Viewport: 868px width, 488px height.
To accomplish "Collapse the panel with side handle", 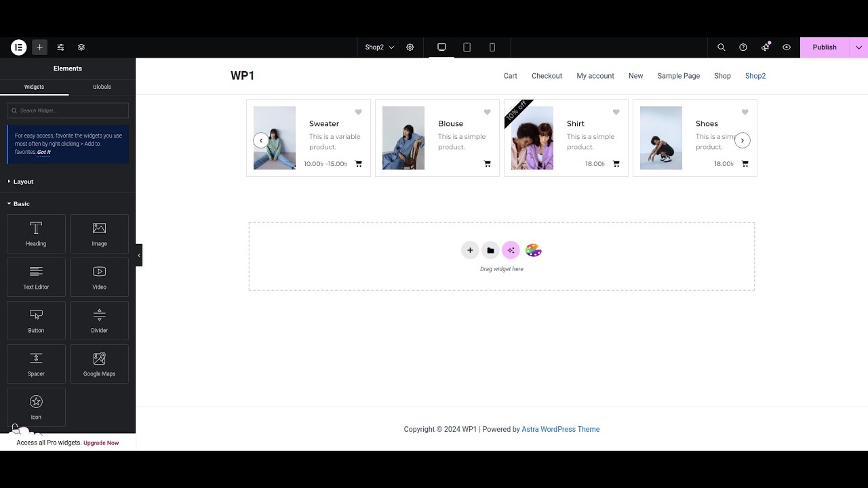I will [x=139, y=256].
